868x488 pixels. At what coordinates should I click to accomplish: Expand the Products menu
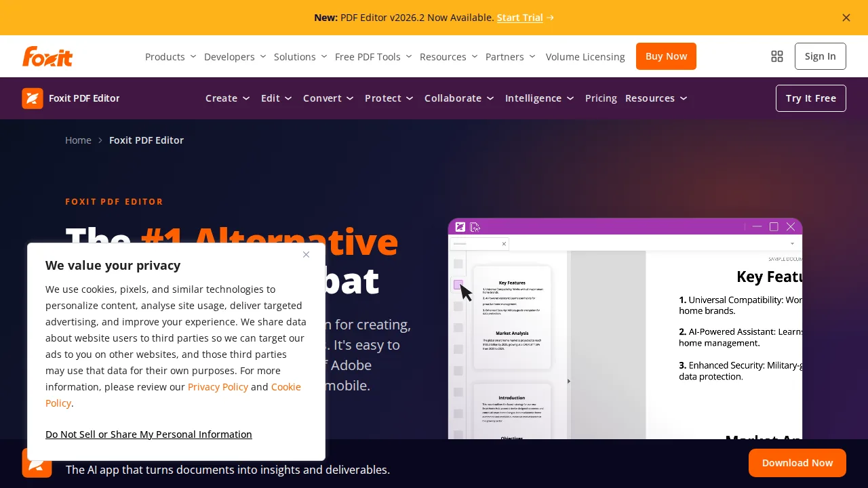tap(171, 56)
